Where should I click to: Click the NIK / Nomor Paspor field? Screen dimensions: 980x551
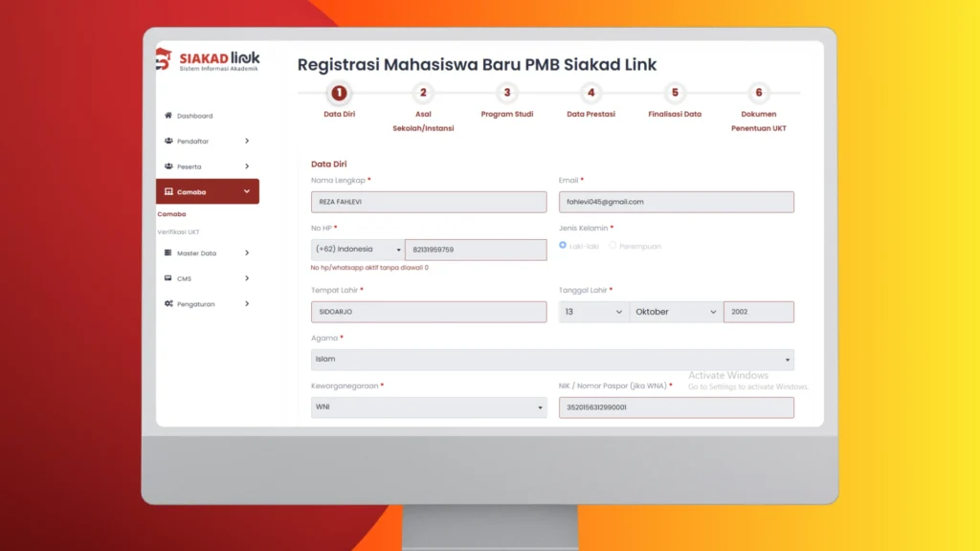[677, 408]
